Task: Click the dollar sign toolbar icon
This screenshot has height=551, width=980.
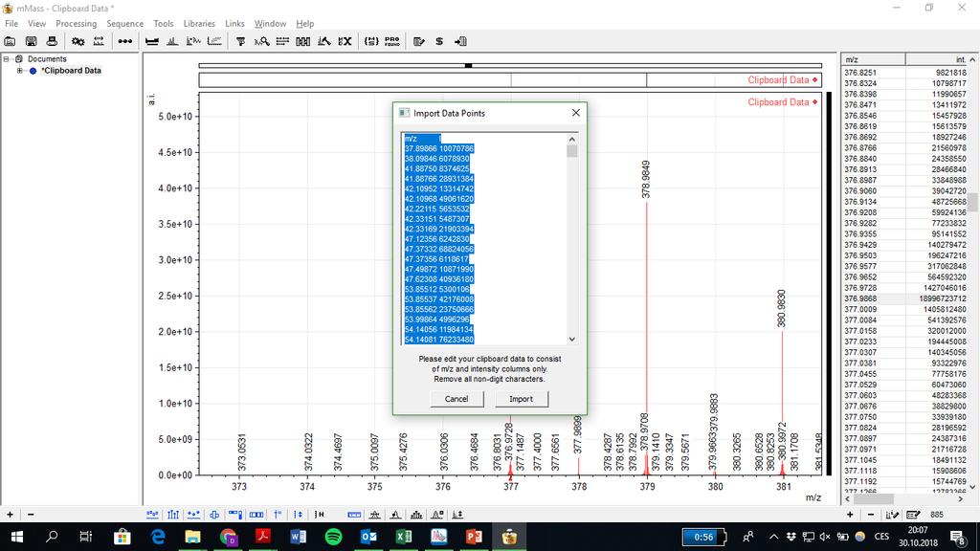Action: [x=439, y=41]
